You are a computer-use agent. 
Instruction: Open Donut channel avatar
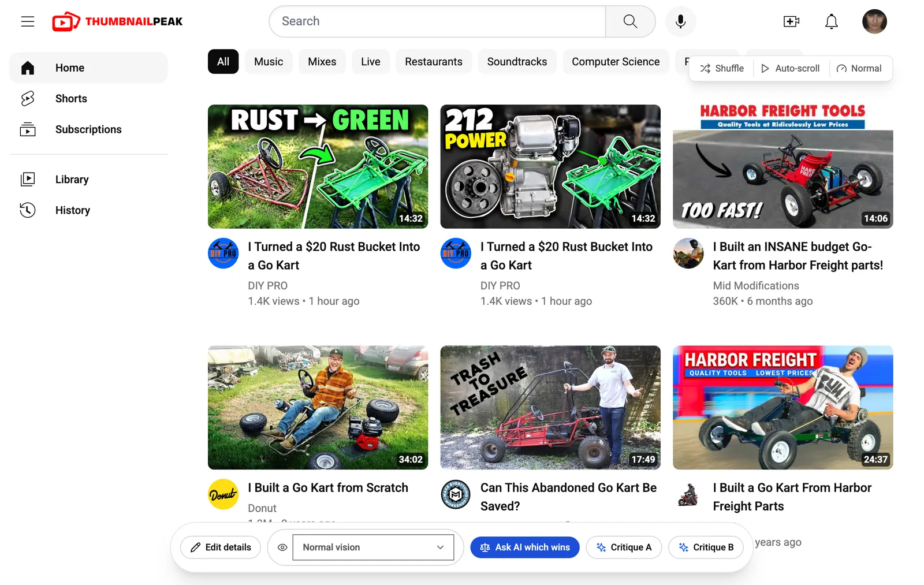223,494
